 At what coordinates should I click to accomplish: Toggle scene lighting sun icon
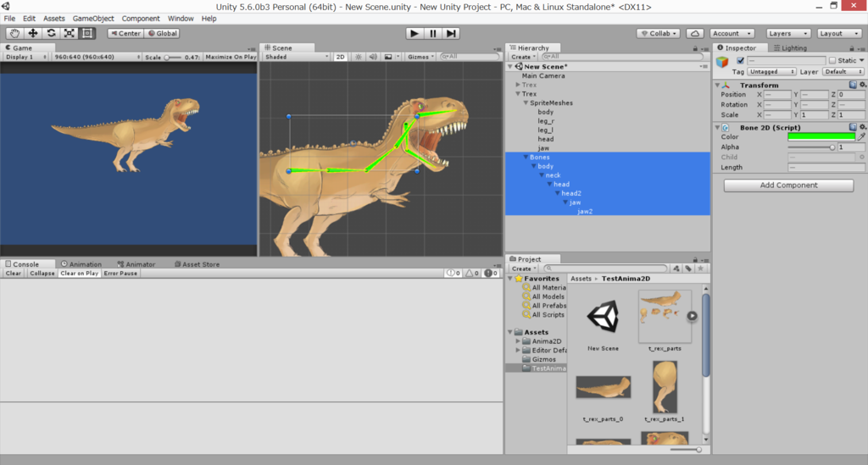359,57
